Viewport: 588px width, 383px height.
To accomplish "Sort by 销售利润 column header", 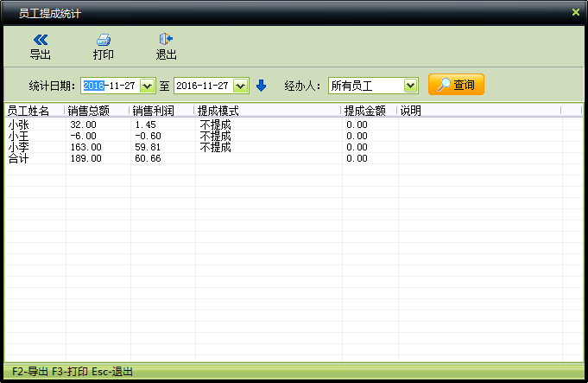I will tap(162, 111).
